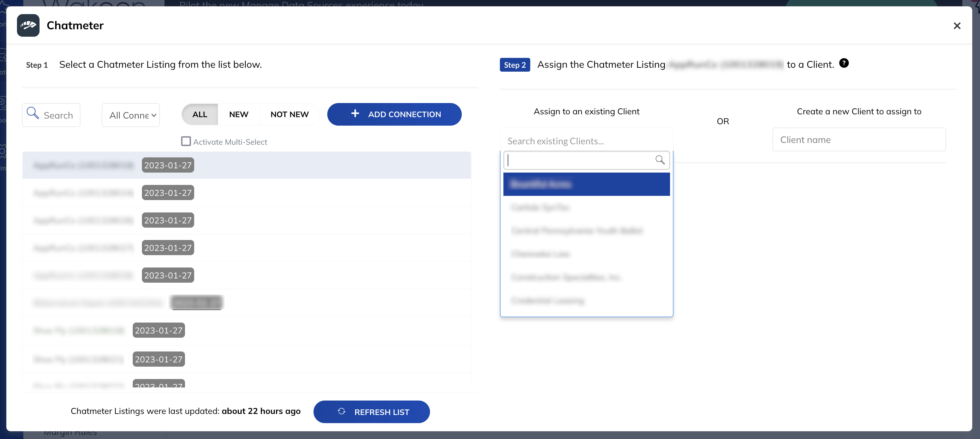The width and height of the screenshot is (980, 439).
Task: Open the Search existing Clients dropdown
Action: (586, 141)
